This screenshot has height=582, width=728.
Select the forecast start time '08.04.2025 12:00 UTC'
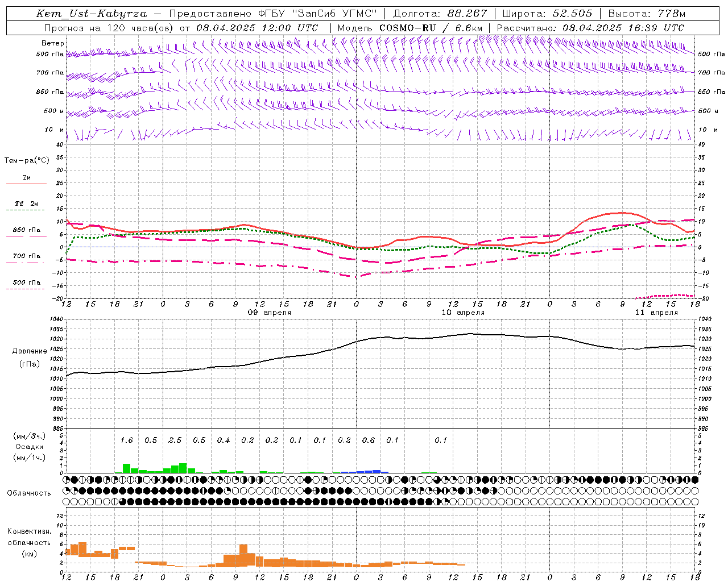tap(257, 28)
